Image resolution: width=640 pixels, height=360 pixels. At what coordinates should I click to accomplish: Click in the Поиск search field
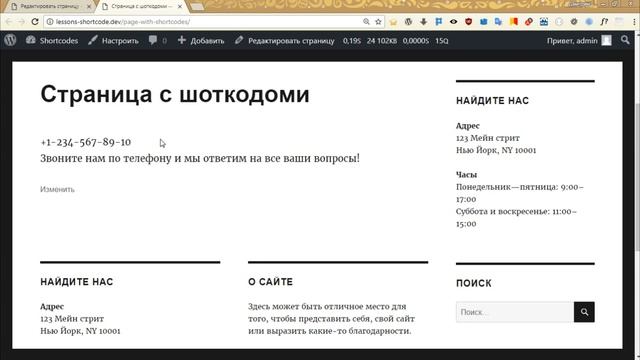tap(515, 312)
